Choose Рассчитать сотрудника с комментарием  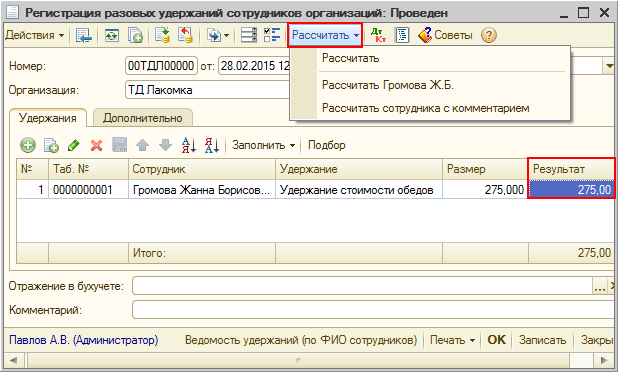[425, 108]
